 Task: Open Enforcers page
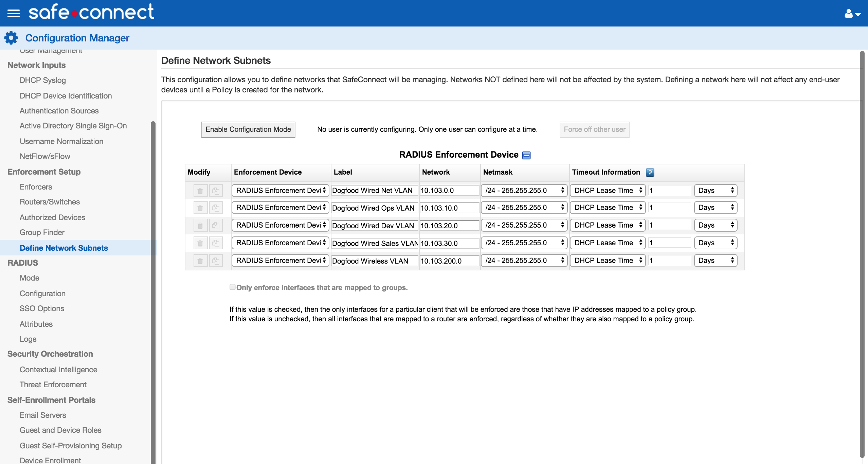pyautogui.click(x=36, y=187)
